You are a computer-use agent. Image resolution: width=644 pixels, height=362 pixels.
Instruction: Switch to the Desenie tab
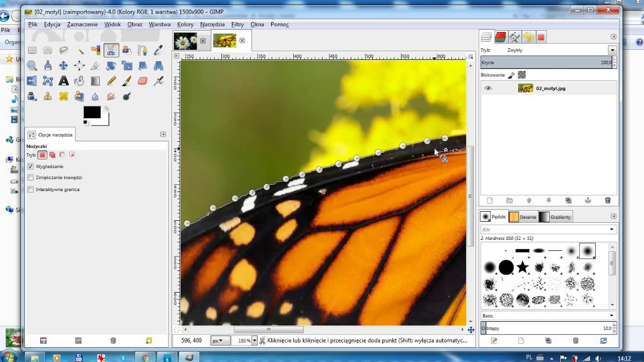(x=523, y=217)
